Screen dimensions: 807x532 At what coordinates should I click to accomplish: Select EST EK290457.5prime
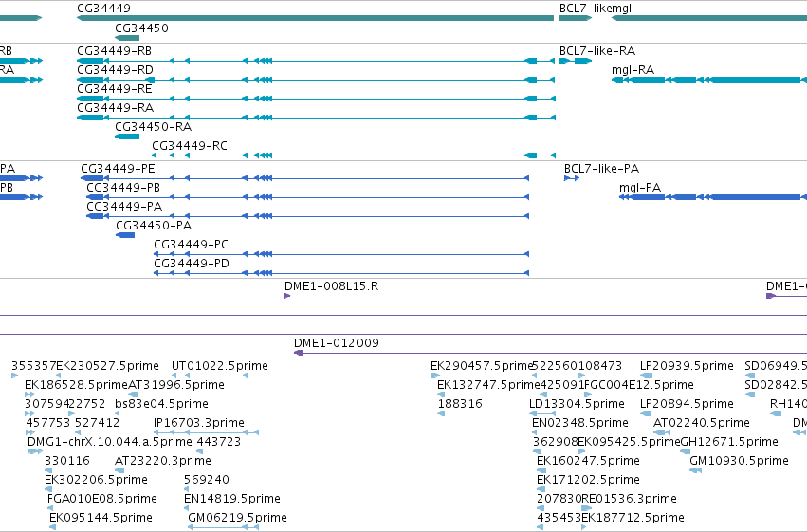pyautogui.click(x=482, y=366)
